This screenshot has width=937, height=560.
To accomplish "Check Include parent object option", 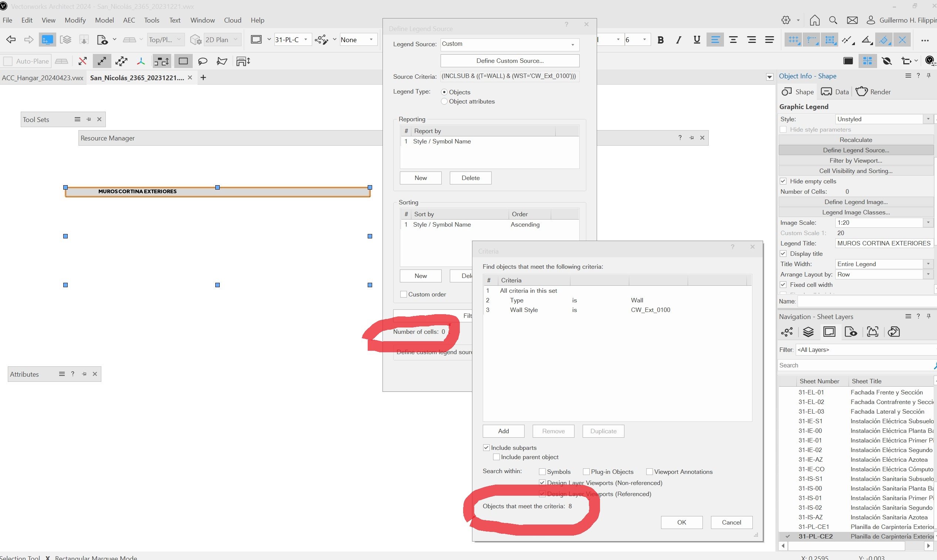I will [x=496, y=457].
